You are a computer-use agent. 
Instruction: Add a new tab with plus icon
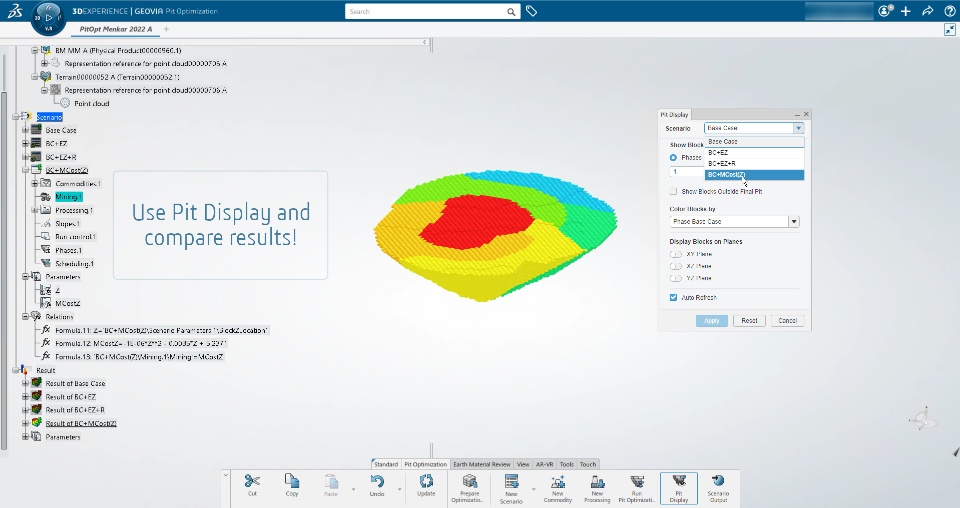pos(166,29)
